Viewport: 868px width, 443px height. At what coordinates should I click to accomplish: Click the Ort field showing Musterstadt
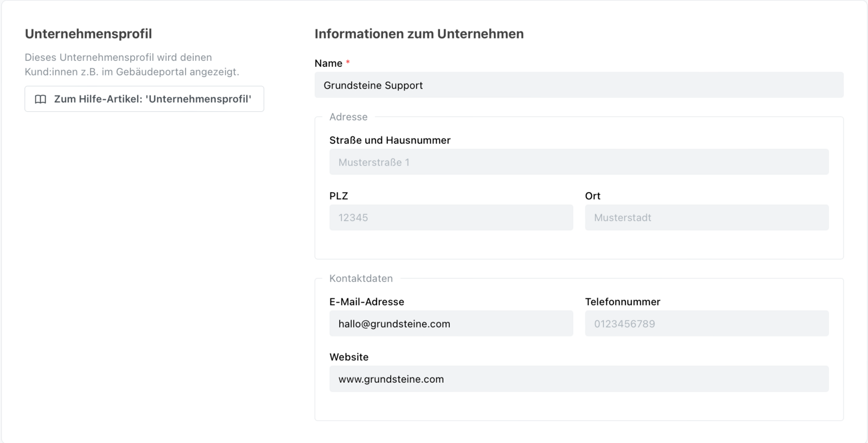[706, 218]
